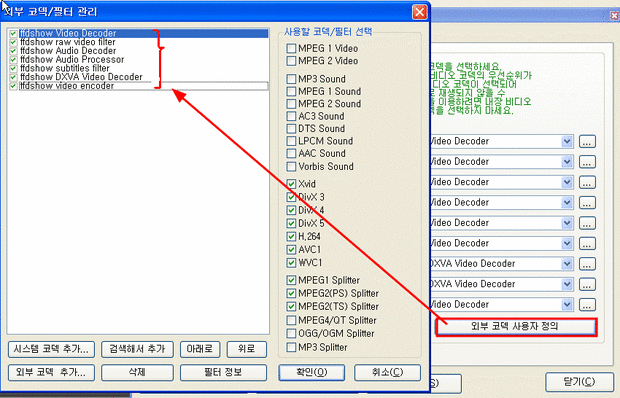Enable the MPEG 1 Video checkbox

pos(291,49)
